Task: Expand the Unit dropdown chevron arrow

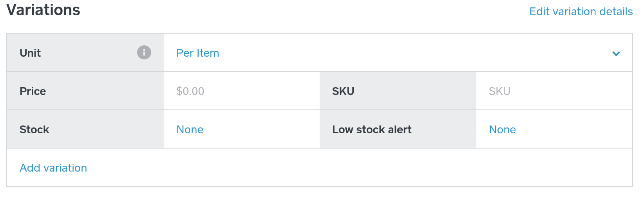Action: click(x=616, y=54)
